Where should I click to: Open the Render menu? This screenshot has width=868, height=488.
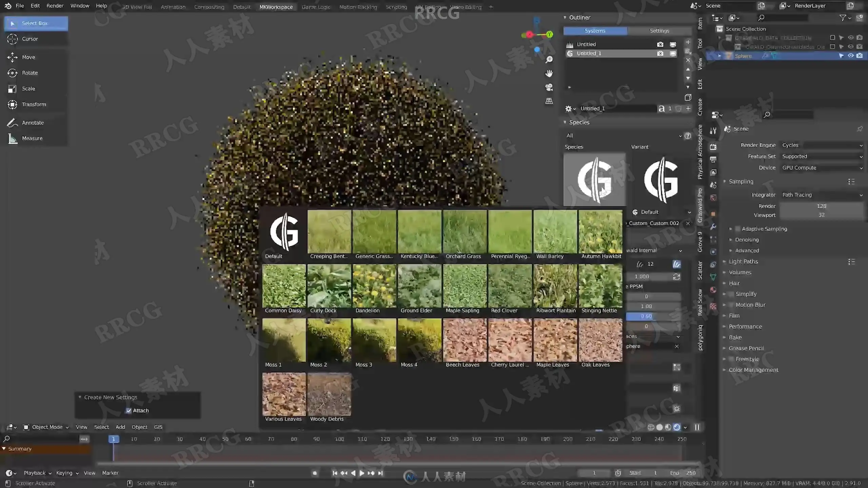pos(55,6)
